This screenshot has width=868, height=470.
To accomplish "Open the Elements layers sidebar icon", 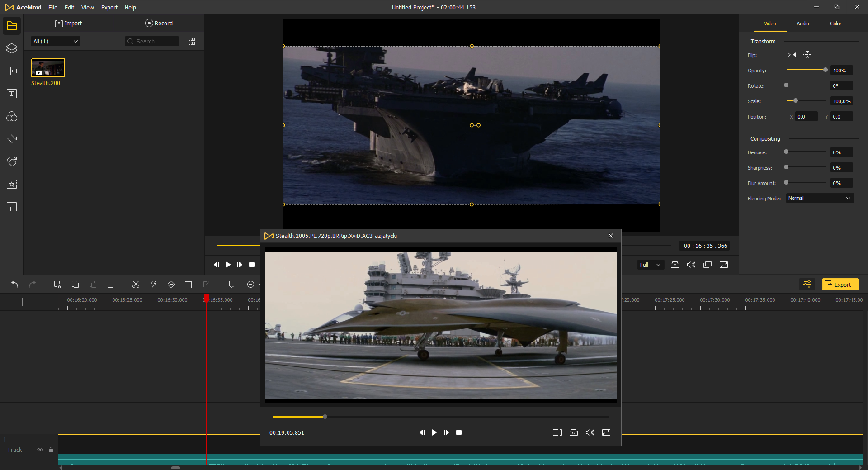I will [12, 48].
